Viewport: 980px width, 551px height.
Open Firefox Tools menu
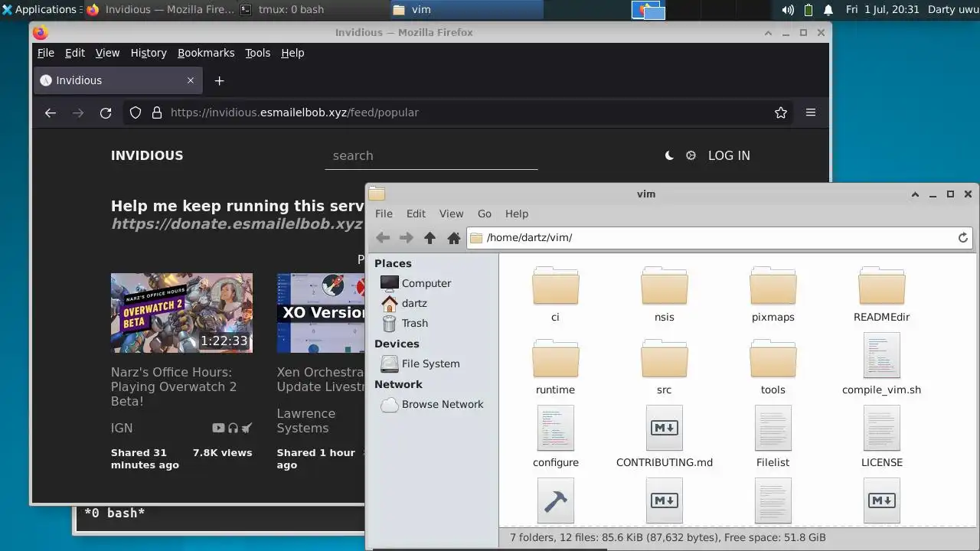pyautogui.click(x=257, y=53)
